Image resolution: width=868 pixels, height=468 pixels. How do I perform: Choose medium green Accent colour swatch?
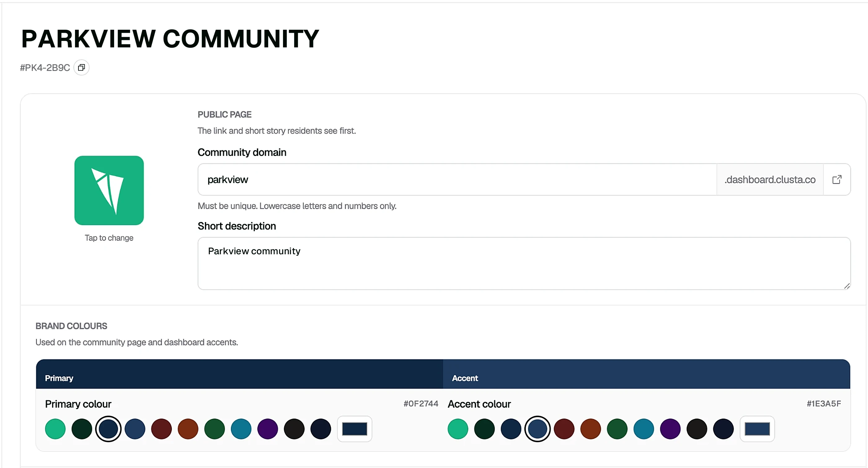point(617,429)
